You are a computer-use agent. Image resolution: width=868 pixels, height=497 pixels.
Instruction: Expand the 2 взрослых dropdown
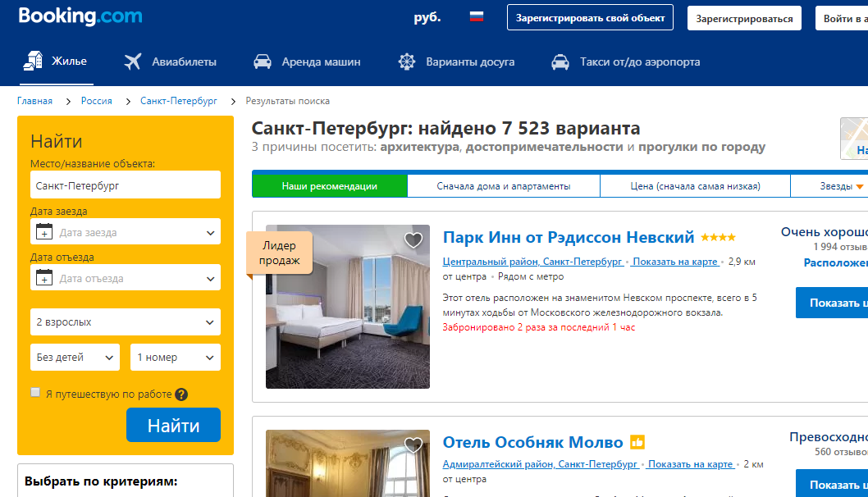tap(126, 322)
